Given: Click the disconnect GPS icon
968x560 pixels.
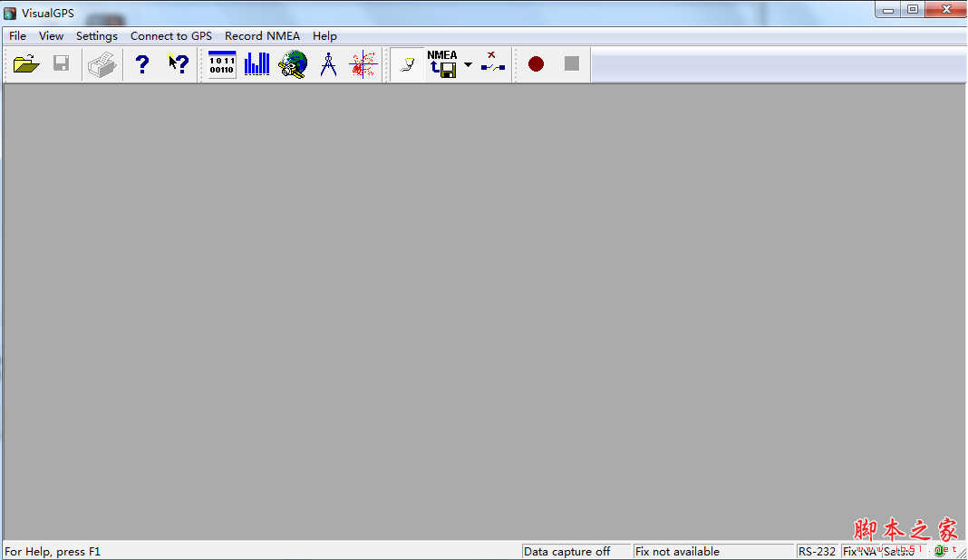Looking at the screenshot, I should [x=493, y=63].
